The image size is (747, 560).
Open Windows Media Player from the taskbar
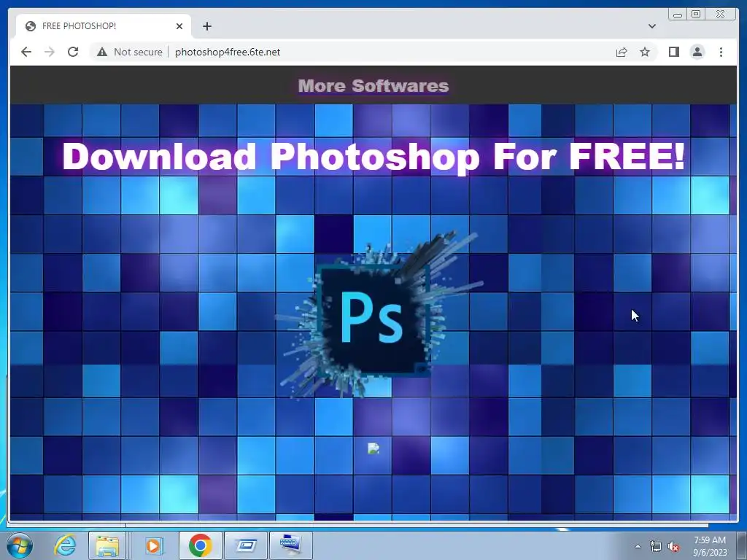click(153, 545)
